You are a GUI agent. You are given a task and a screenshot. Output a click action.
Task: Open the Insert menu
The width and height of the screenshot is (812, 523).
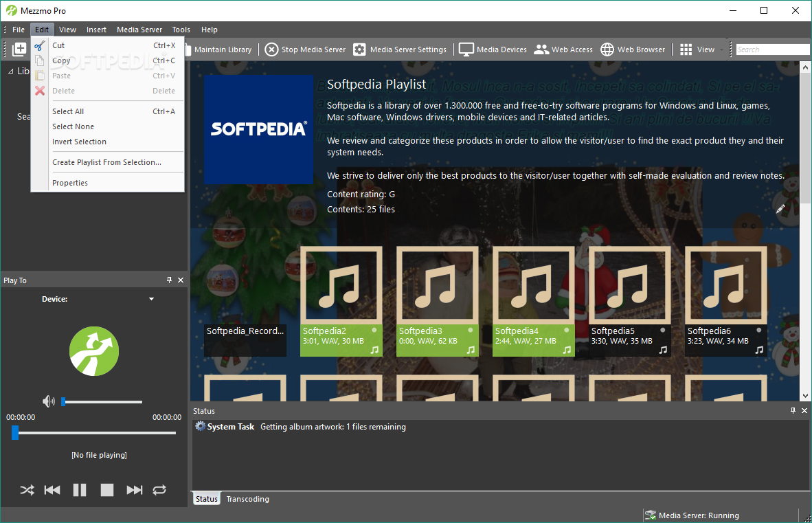[x=96, y=30]
